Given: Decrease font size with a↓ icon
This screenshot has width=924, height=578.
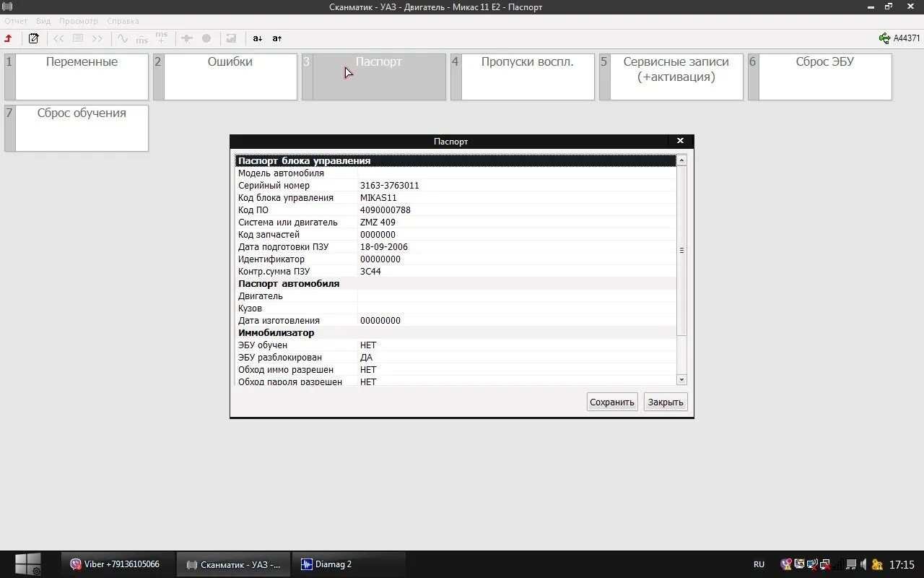Looking at the screenshot, I should point(257,38).
